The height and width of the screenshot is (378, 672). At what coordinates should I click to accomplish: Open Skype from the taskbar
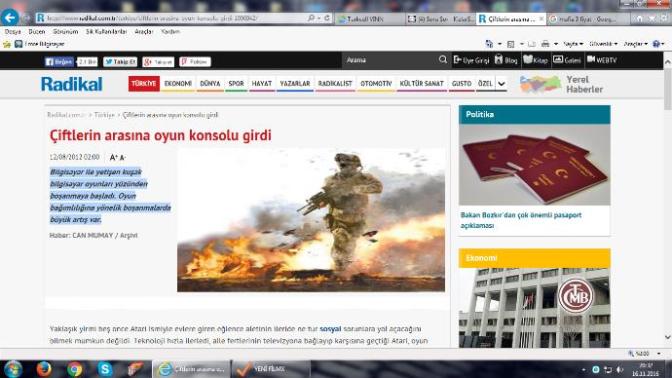click(105, 369)
